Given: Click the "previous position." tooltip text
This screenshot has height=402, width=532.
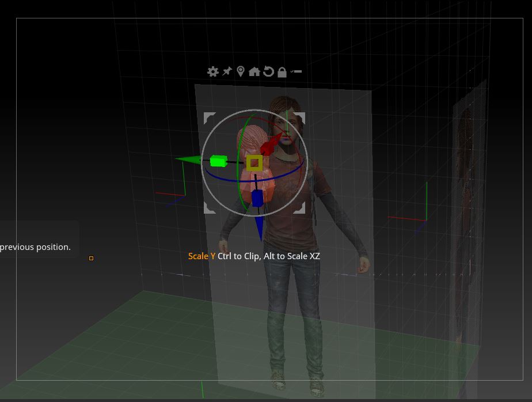Looking at the screenshot, I should click(35, 247).
